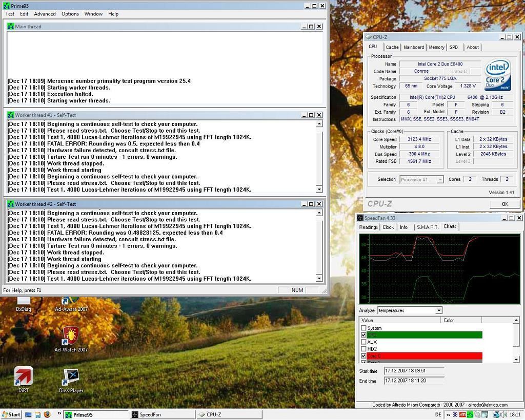525x420 pixels.
Task: Expand hidden system tray icons chevron
Action: 449,414
